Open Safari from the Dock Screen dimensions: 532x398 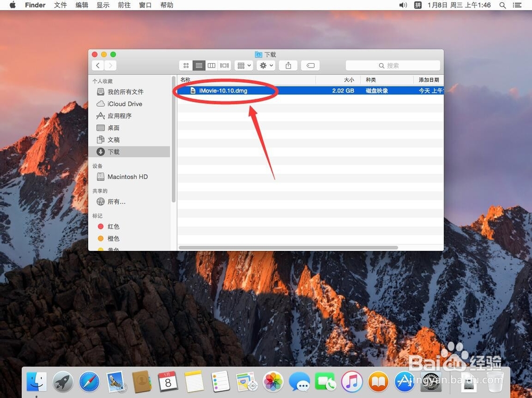89,382
